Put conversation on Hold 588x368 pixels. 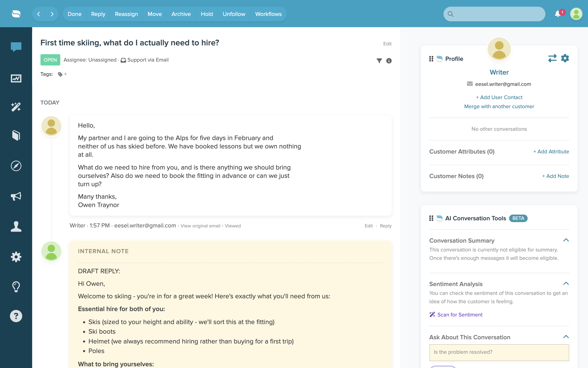click(207, 14)
